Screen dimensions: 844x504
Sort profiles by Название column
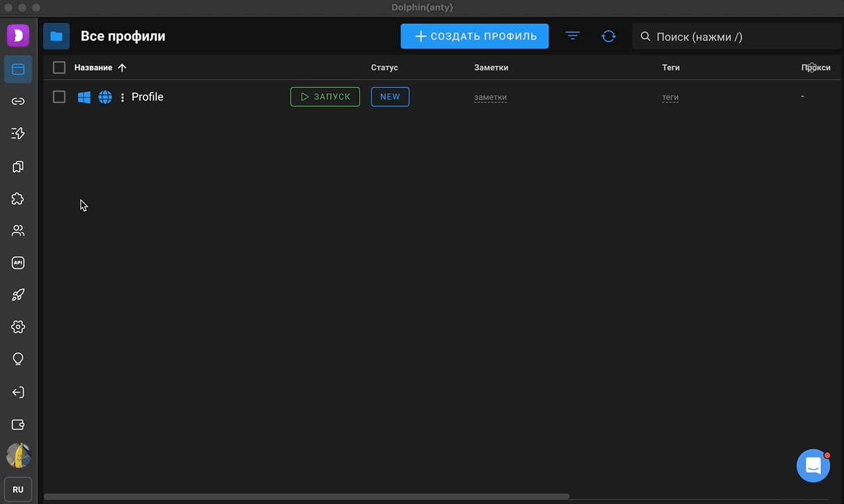tap(93, 68)
